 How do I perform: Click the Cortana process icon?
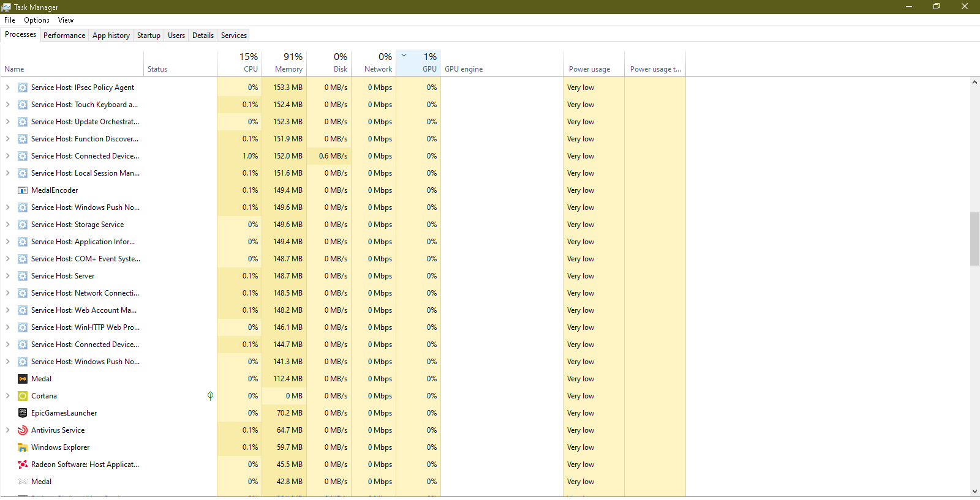point(23,396)
